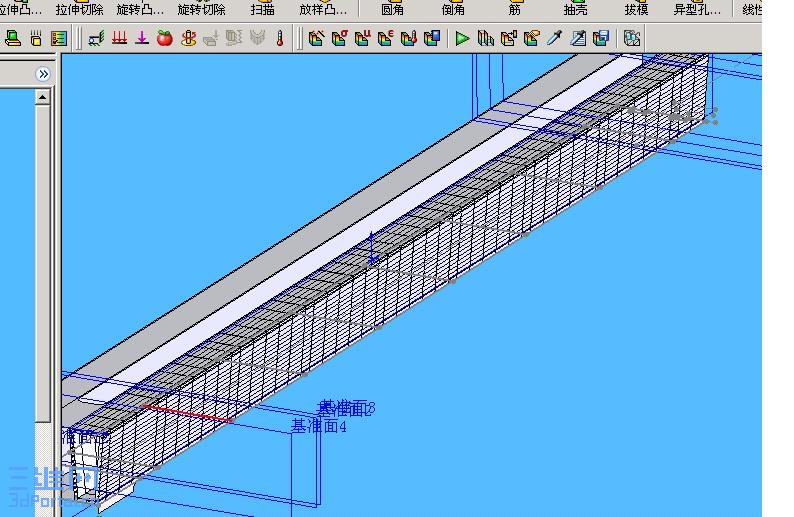Select the 异型孔… hole wizard feature

[697, 10]
